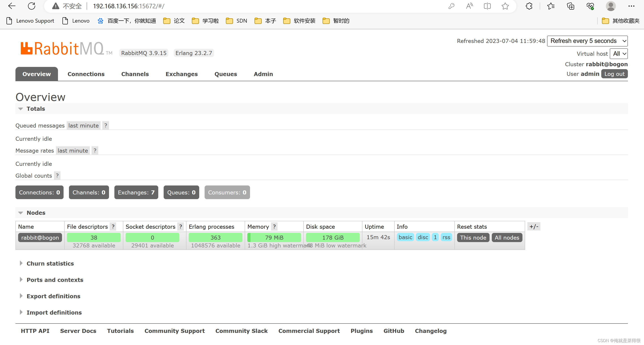Click the 178 GiB disk space bar
644x345 pixels.
333,238
